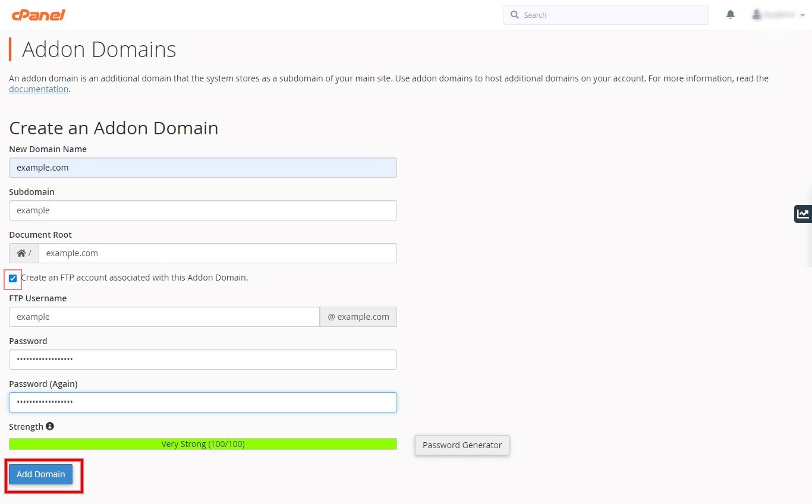This screenshot has width=812, height=504.
Task: Click the Add Domain button
Action: click(40, 474)
